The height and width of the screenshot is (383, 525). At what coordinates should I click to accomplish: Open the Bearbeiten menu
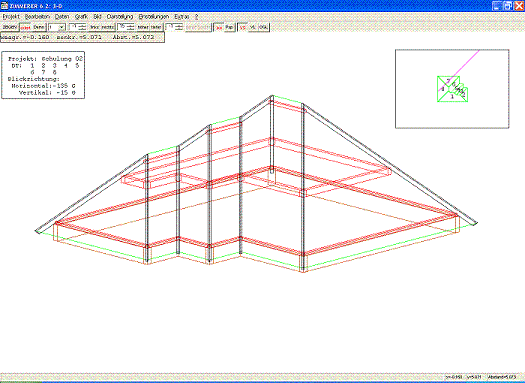pos(37,16)
